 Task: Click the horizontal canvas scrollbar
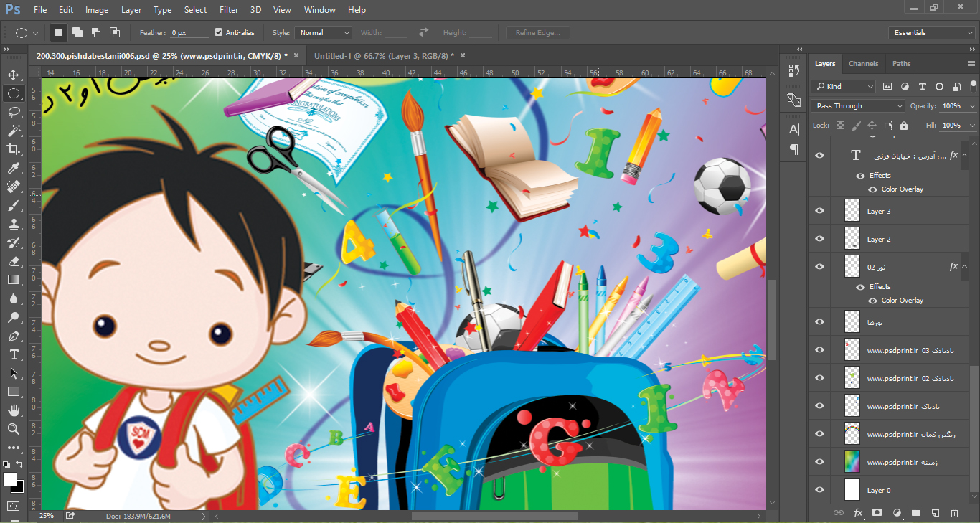click(x=494, y=516)
